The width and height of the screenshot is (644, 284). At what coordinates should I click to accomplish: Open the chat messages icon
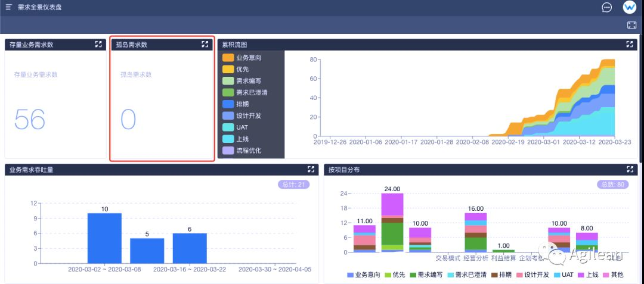(606, 7)
